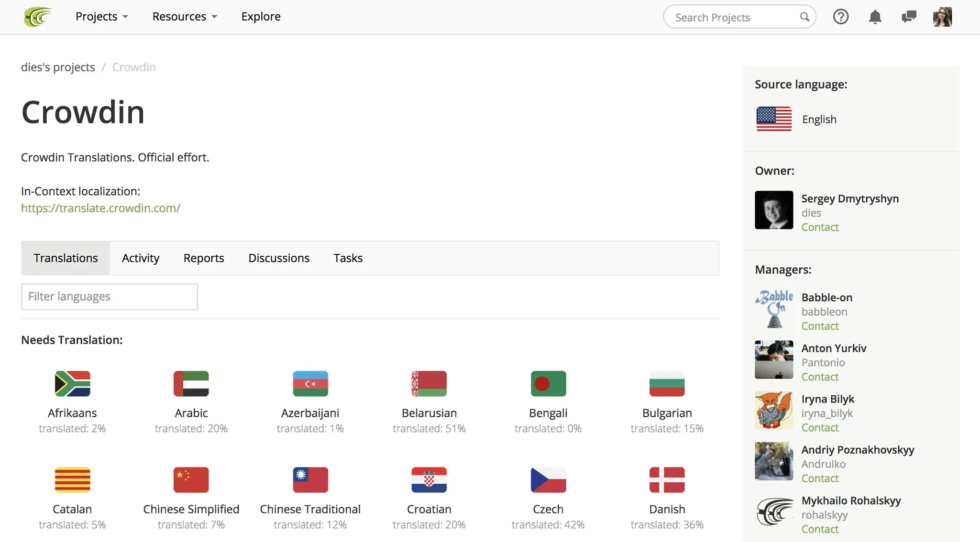Screen dimensions: 980x542
Task: Contact manager Mykhailo Rohalskyy
Action: point(820,529)
